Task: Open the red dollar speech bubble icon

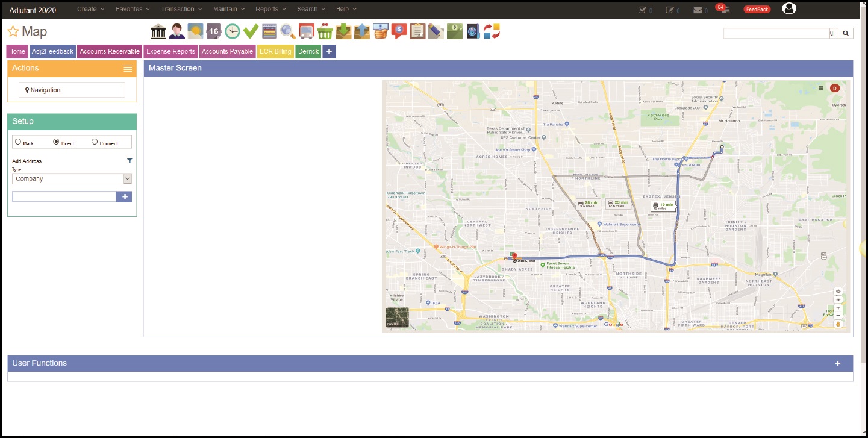Action: [x=399, y=31]
